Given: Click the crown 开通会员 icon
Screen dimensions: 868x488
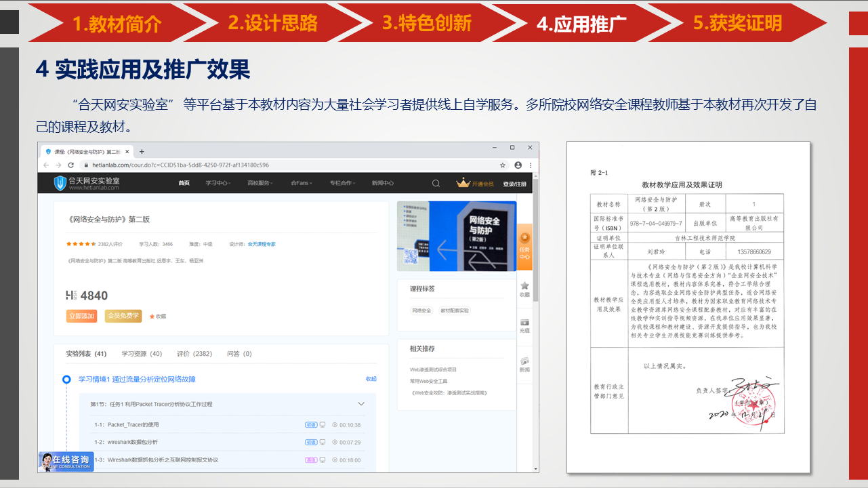Looking at the screenshot, I should 463,183.
